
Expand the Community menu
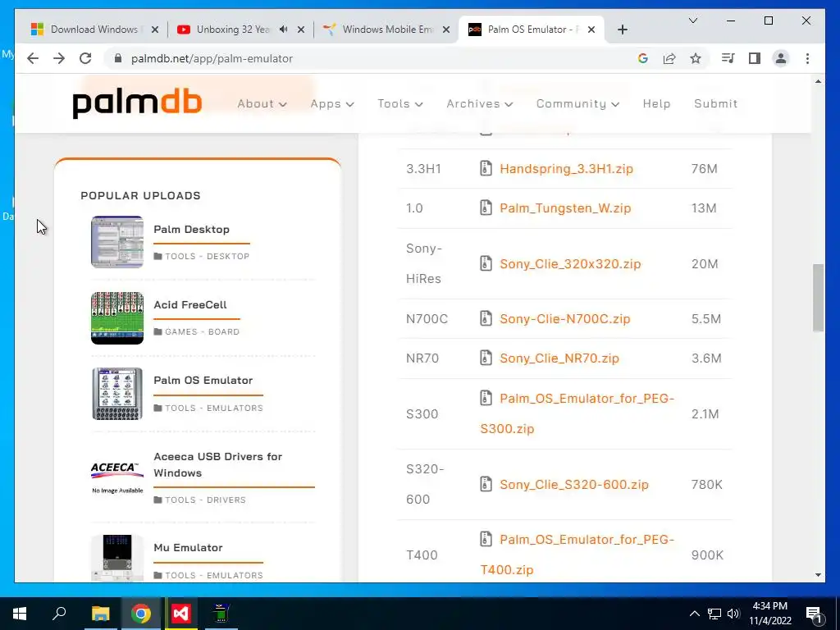[x=577, y=103]
